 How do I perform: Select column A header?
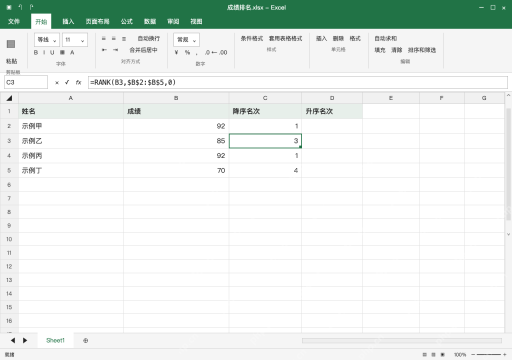[71, 98]
